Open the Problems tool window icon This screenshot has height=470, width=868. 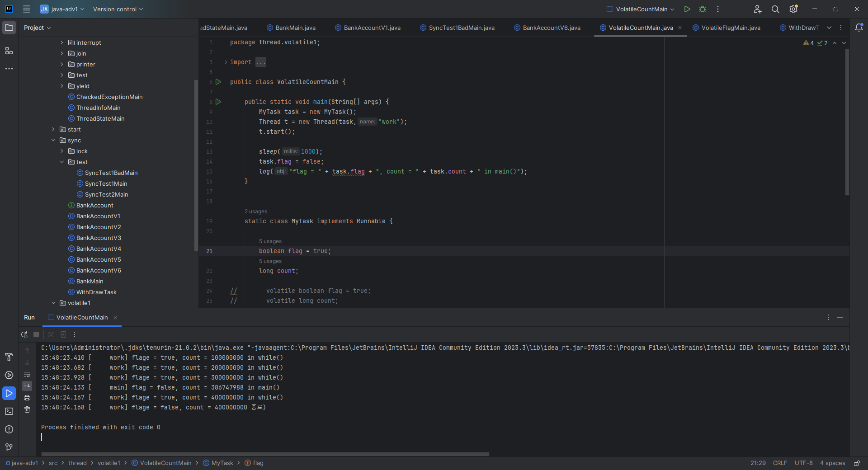(x=9, y=429)
